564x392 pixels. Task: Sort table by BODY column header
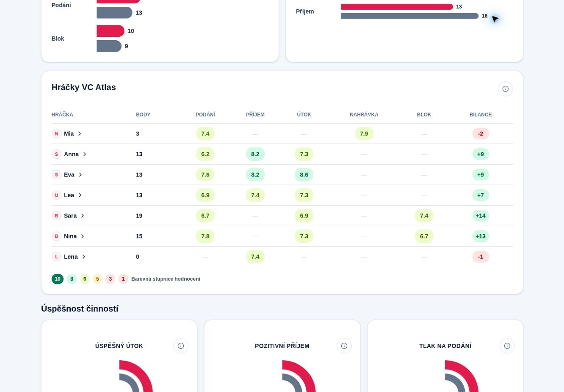(143, 115)
